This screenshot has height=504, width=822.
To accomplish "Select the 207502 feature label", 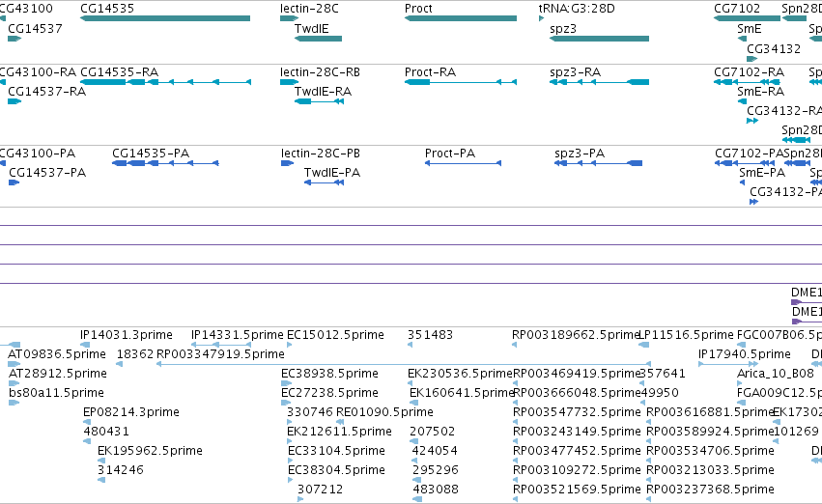I will pos(433,432).
